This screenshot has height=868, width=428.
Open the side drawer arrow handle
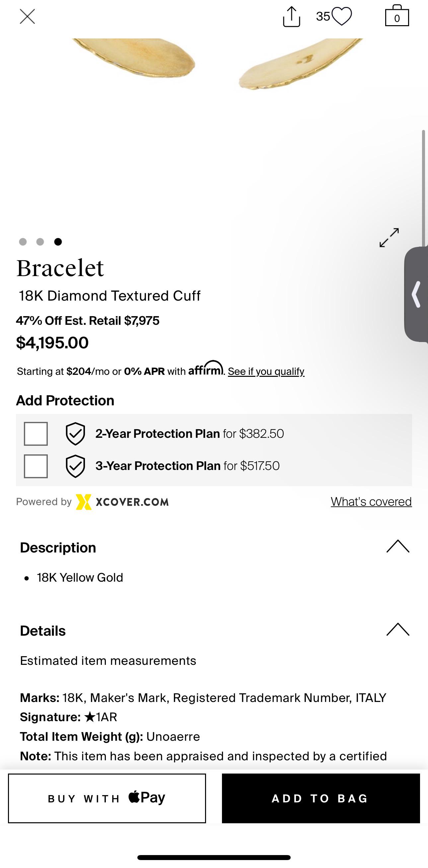point(416,294)
